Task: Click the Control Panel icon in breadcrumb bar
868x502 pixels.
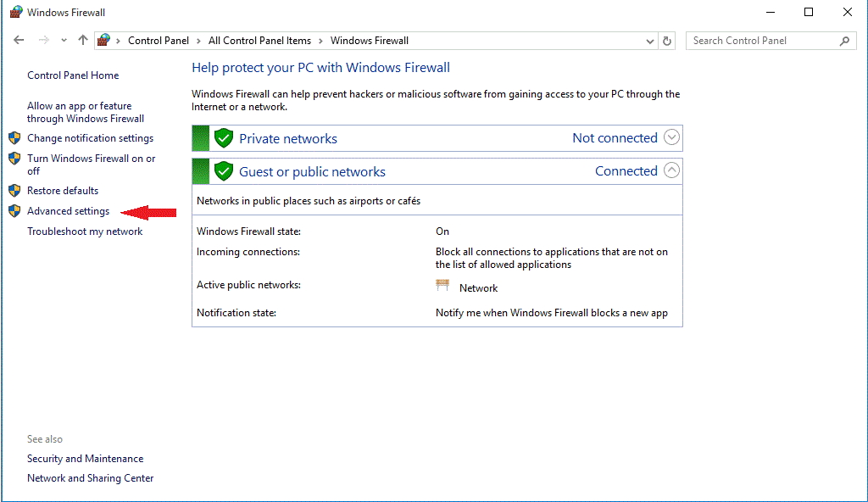Action: [x=103, y=40]
